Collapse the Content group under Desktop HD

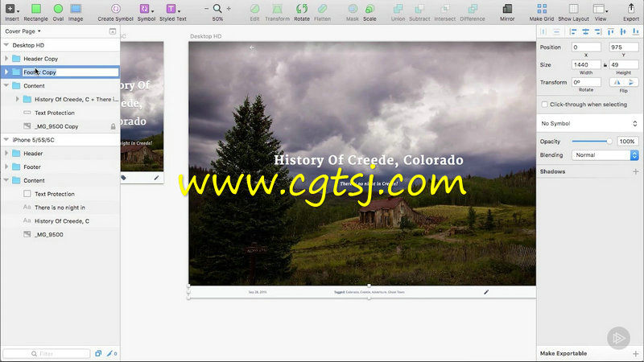(x=6, y=86)
